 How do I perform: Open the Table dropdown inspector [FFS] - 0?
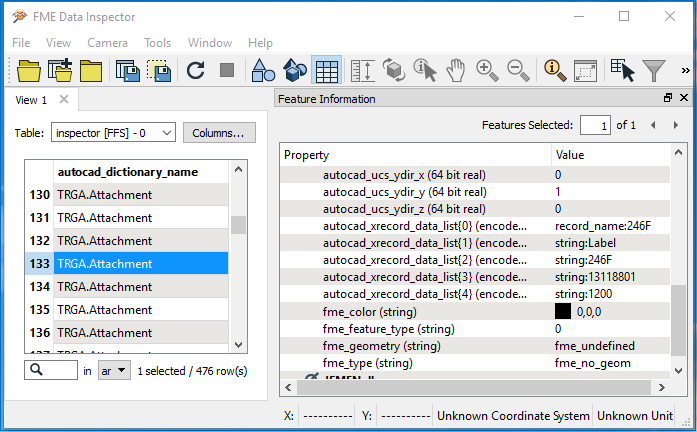(x=113, y=132)
